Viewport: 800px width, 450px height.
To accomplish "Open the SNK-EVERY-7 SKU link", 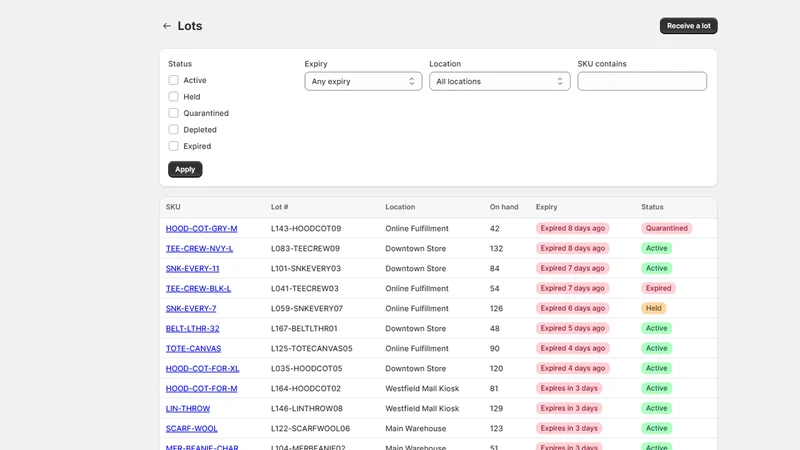I will pyautogui.click(x=191, y=309).
